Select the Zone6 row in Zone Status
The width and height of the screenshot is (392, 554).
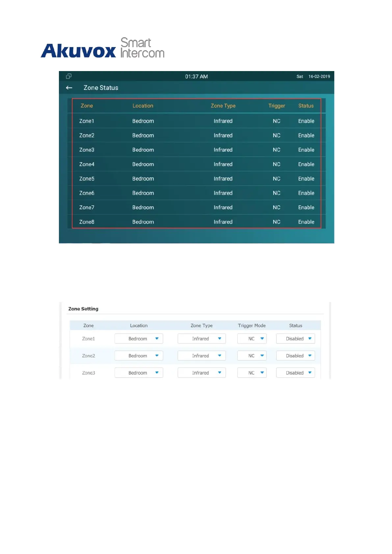(196, 193)
